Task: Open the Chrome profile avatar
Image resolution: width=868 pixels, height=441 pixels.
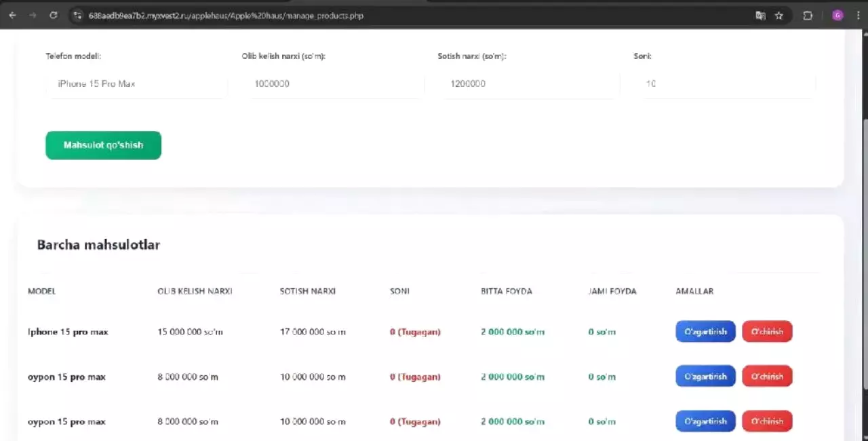Action: [837, 15]
